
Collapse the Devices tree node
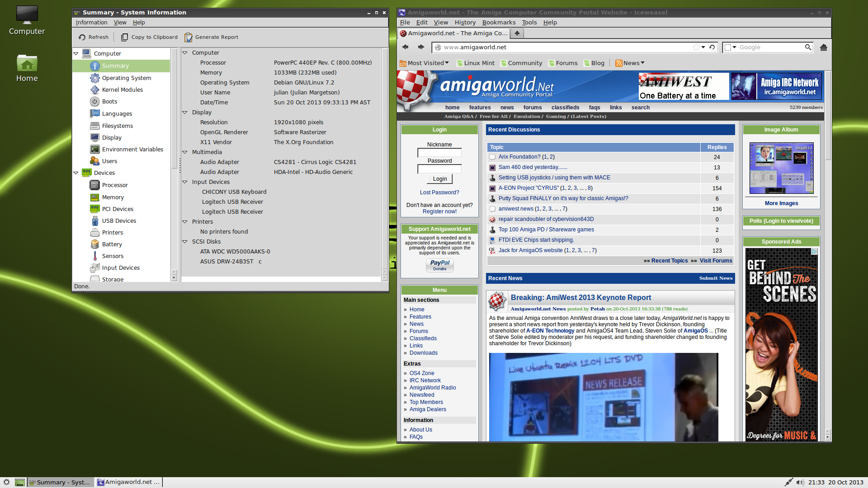76,173
